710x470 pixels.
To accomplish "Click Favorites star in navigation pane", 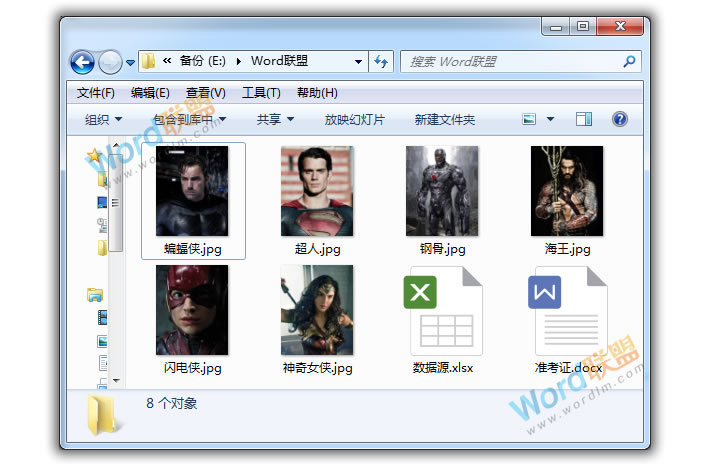I will 94,155.
